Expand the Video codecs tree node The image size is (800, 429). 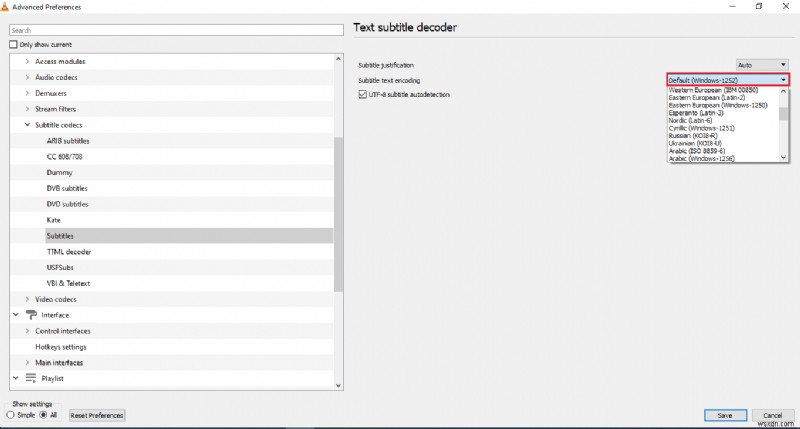coord(28,299)
